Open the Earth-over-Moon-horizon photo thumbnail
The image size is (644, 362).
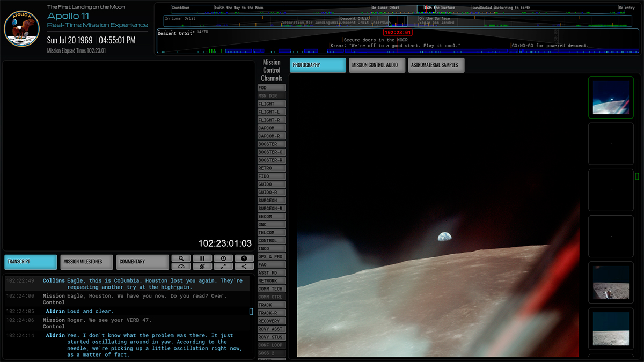click(611, 98)
